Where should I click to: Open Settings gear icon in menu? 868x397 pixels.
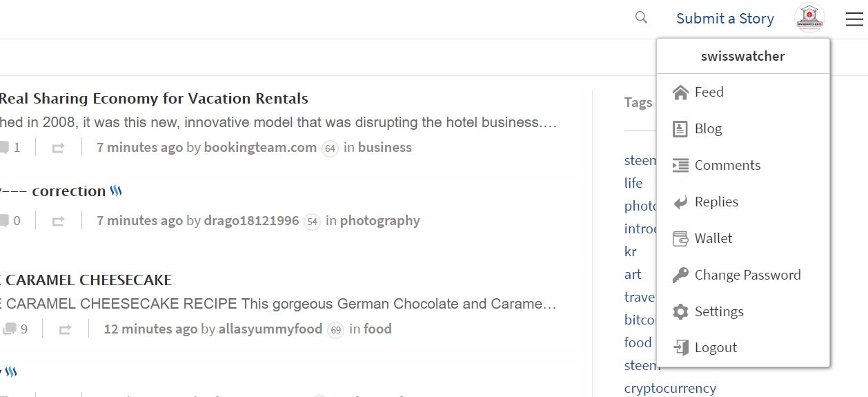[x=680, y=312]
